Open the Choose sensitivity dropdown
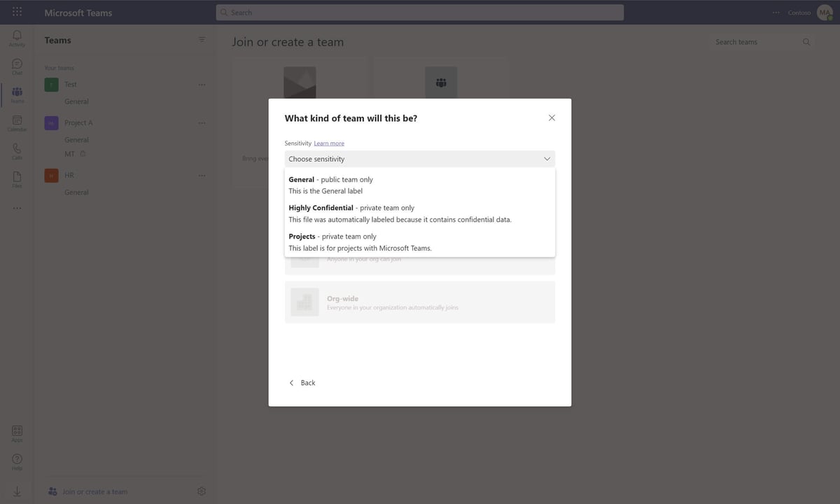 419,158
